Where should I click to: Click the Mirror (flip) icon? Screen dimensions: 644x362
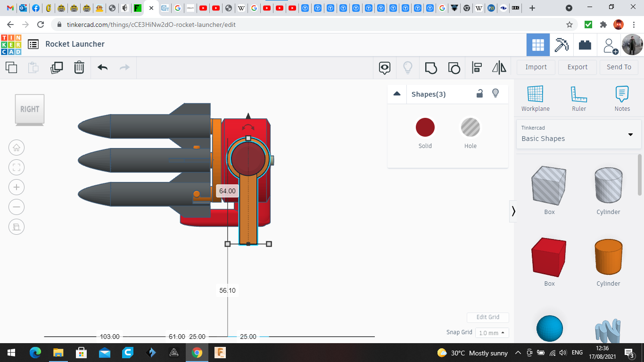pyautogui.click(x=499, y=67)
